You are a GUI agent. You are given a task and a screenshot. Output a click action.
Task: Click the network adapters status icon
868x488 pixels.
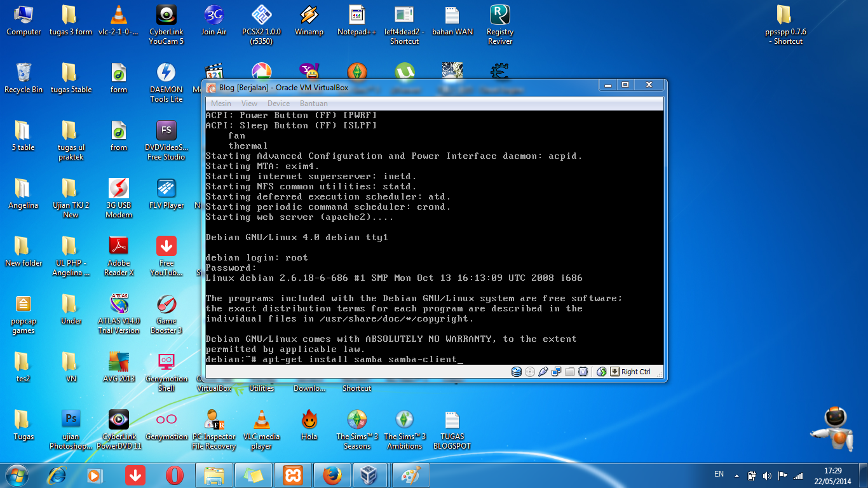click(557, 372)
